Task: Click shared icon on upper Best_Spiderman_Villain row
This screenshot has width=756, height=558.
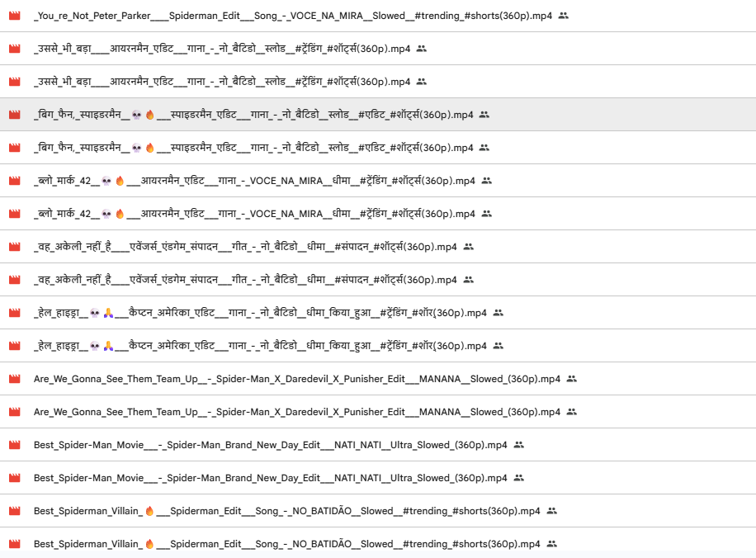Action: point(551,511)
